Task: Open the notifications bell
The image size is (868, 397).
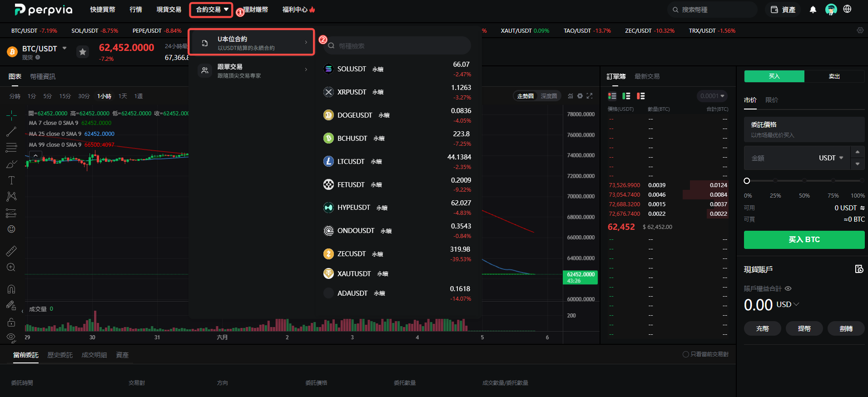Action: 813,10
